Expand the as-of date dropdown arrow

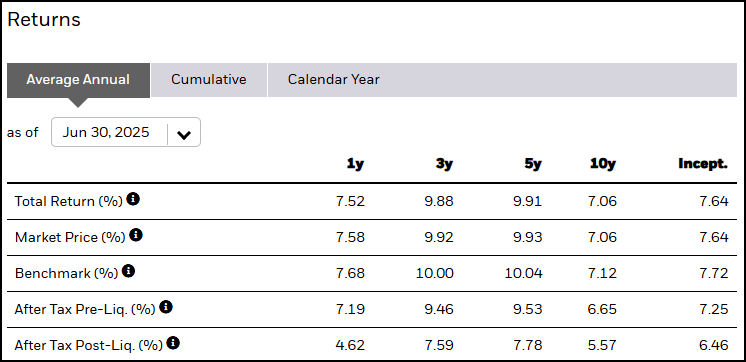[184, 135]
